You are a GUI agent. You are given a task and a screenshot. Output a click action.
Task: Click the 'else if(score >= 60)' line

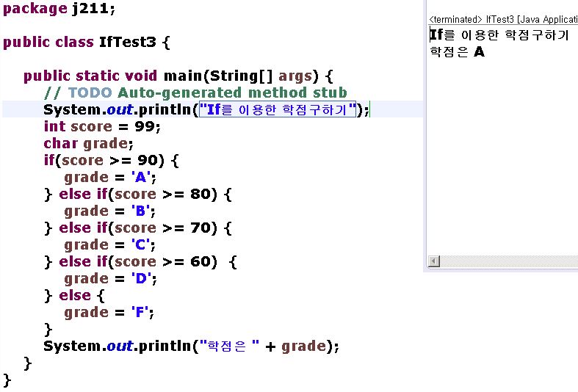pyautogui.click(x=140, y=262)
